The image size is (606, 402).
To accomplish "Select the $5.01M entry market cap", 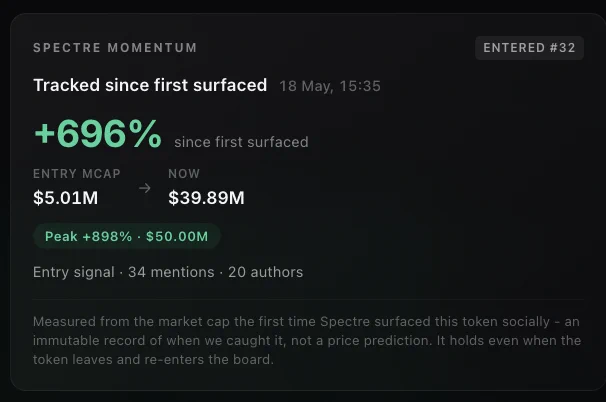I will click(x=66, y=198).
